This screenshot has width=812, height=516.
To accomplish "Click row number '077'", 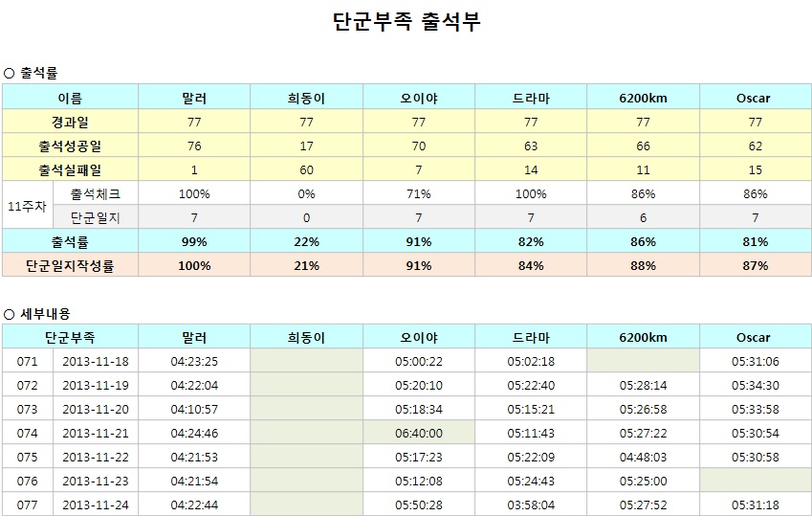I will point(28,505).
